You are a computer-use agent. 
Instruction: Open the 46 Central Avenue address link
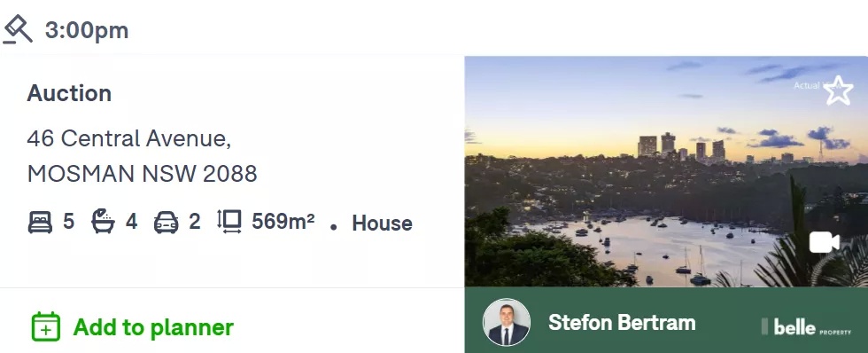coord(129,138)
